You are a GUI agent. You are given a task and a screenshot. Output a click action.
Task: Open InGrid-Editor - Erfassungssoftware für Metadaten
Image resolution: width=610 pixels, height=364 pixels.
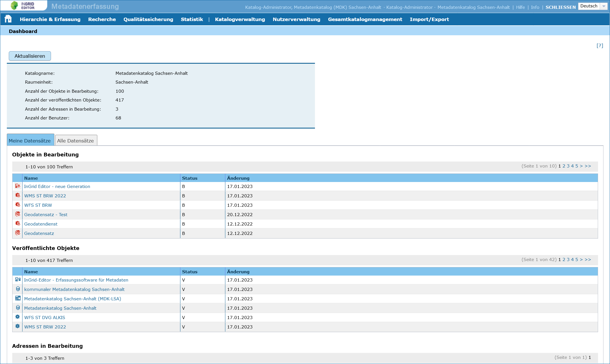76,280
